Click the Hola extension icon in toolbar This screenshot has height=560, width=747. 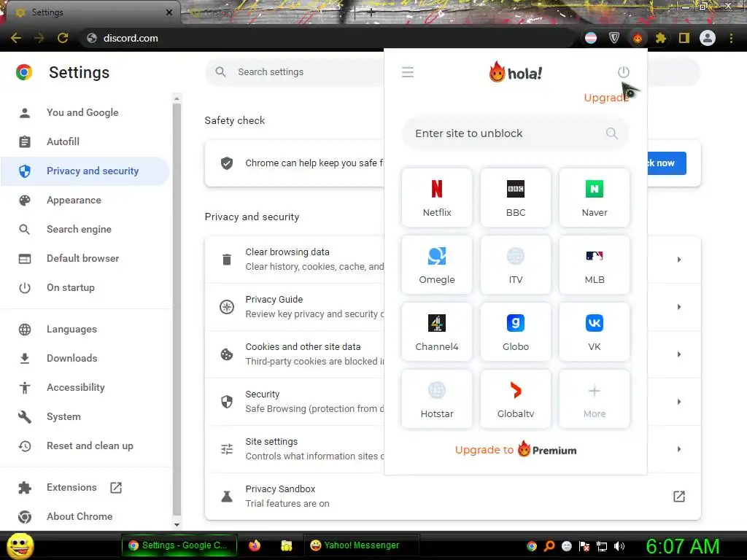coord(638,38)
